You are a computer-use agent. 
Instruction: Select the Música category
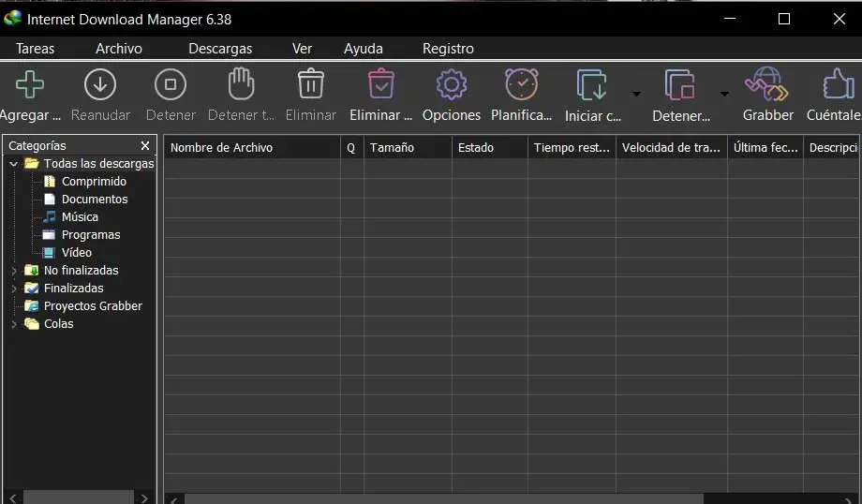pos(80,216)
